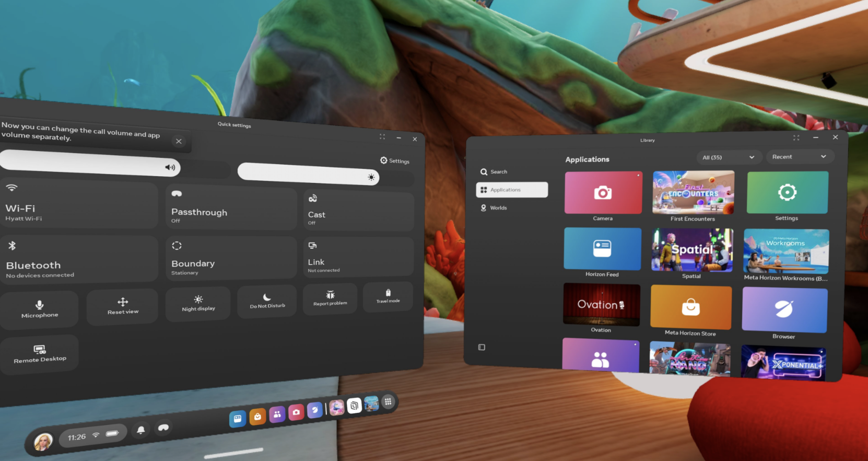Adjust the brightness slider
This screenshot has height=461, width=868.
[x=309, y=174]
